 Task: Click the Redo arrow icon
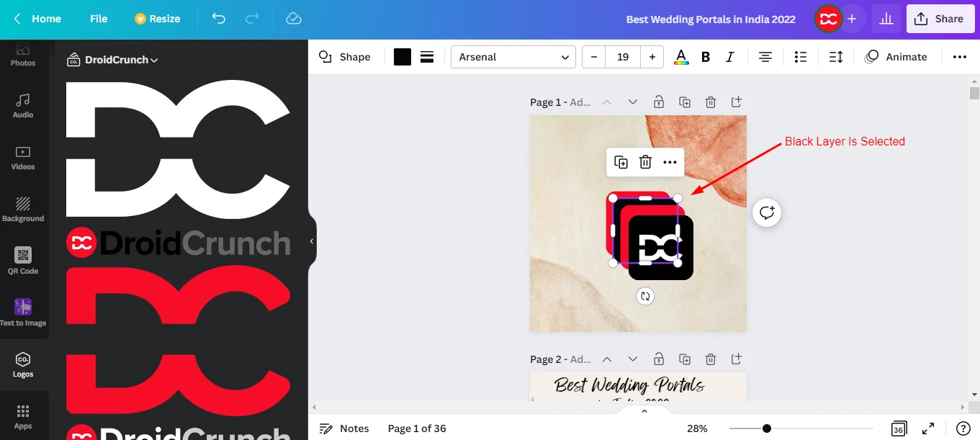pyautogui.click(x=252, y=19)
